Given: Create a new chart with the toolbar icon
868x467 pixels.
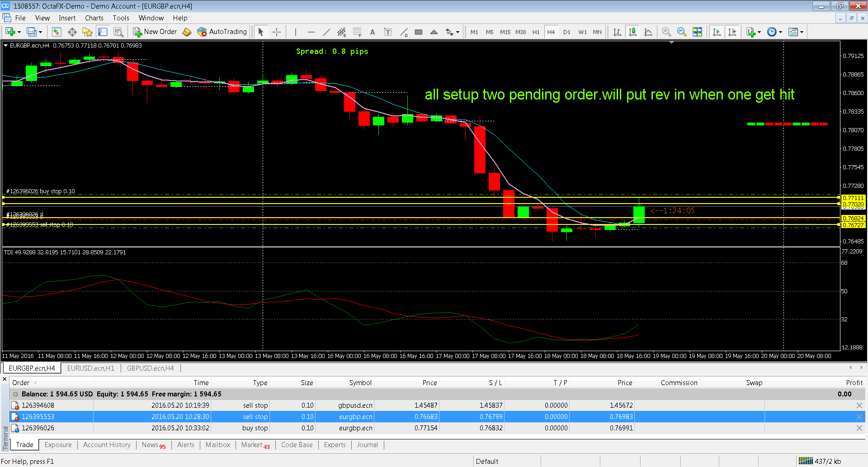Looking at the screenshot, I should 10,32.
